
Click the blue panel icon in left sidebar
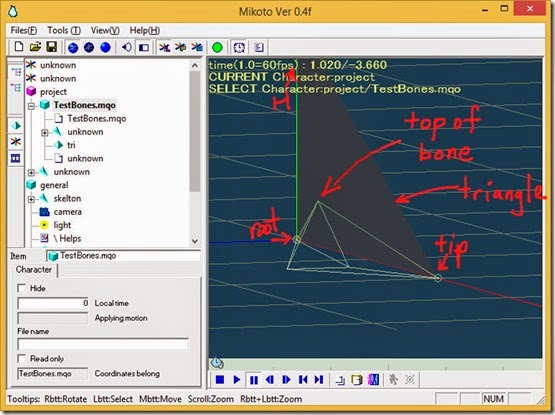16,158
